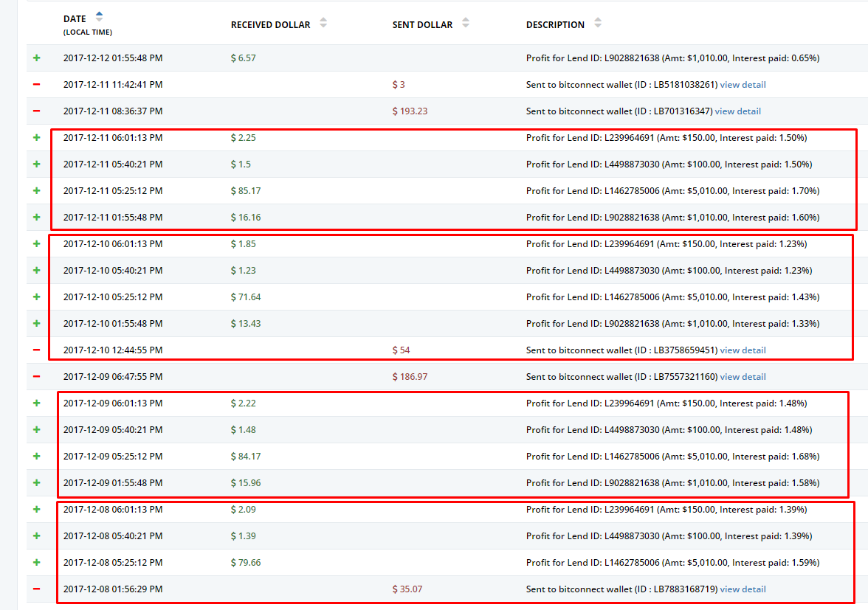The width and height of the screenshot is (868, 610).
Task: Select received amount $ 2.09
Action: click(x=244, y=510)
